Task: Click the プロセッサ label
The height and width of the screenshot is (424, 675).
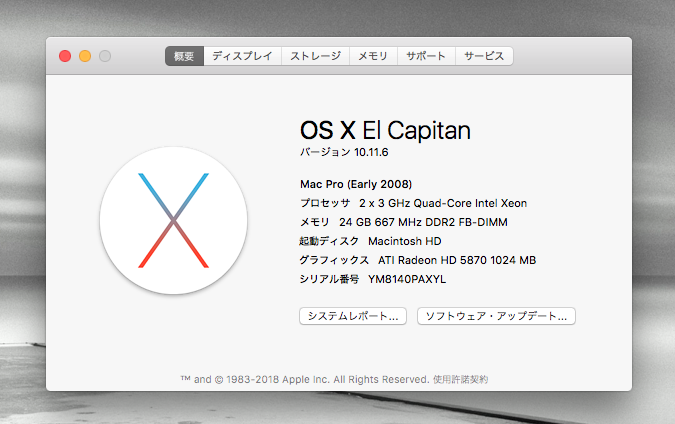Action: tap(325, 203)
